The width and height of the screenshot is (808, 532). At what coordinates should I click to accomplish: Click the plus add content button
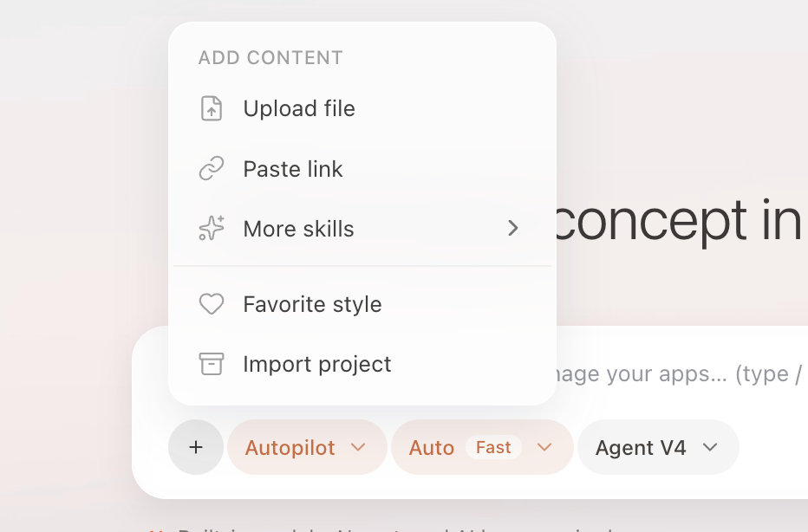tap(196, 447)
